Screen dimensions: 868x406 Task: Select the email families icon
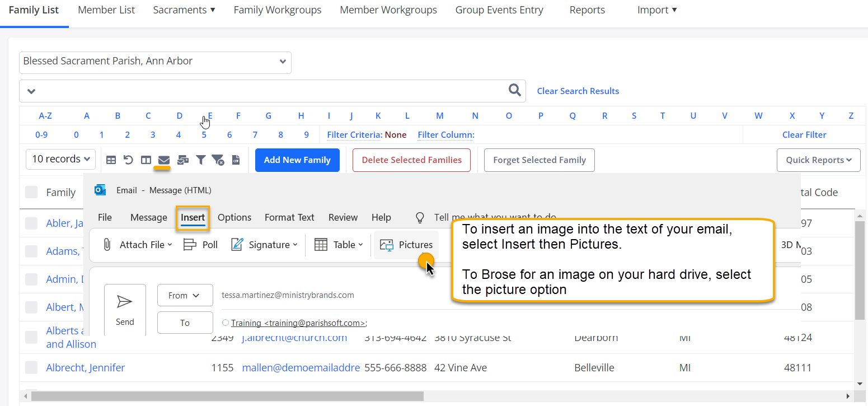162,160
